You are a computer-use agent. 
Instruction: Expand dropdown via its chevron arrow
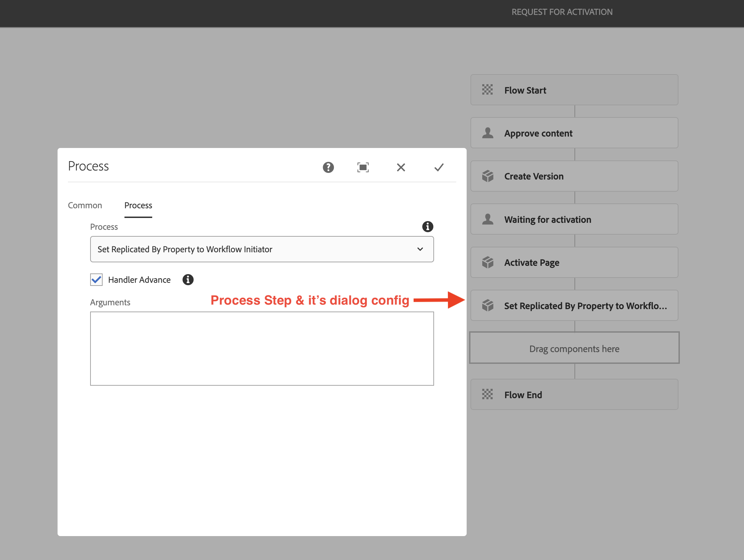point(420,249)
